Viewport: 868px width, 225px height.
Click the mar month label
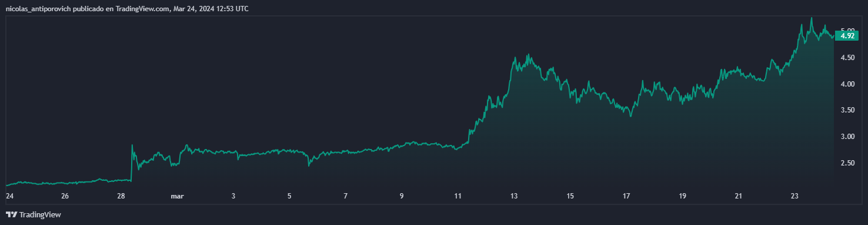pyautogui.click(x=177, y=196)
